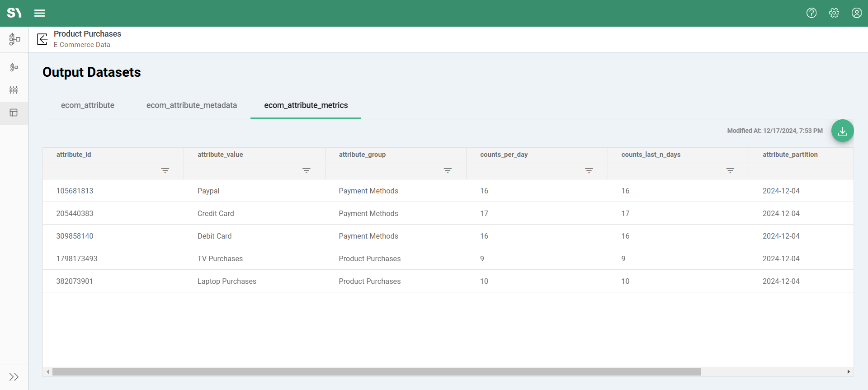
Task: Open filter for attribute_value column
Action: tap(307, 171)
